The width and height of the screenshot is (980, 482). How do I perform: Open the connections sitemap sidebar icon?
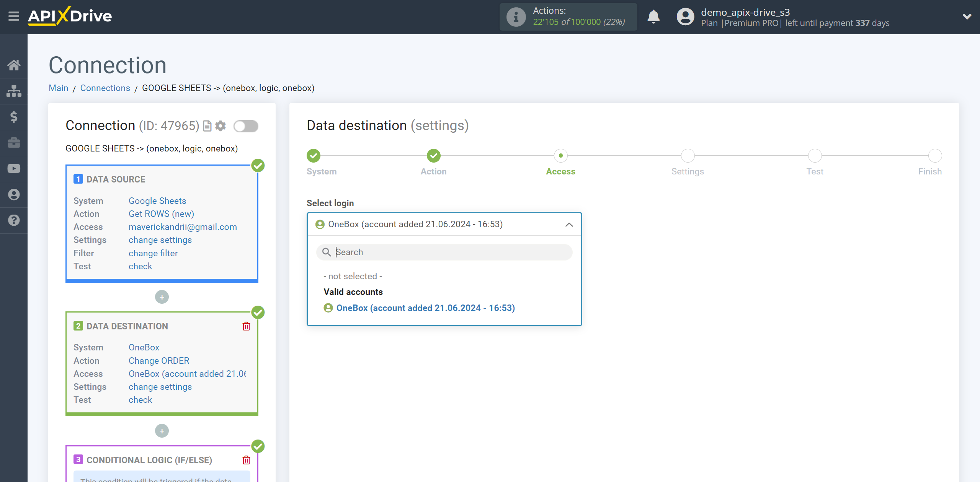tap(14, 91)
